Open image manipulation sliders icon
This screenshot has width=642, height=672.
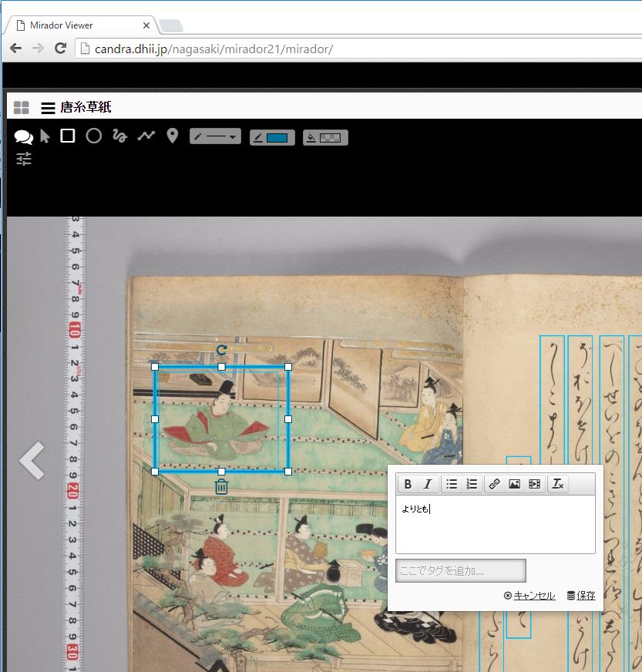click(x=24, y=159)
